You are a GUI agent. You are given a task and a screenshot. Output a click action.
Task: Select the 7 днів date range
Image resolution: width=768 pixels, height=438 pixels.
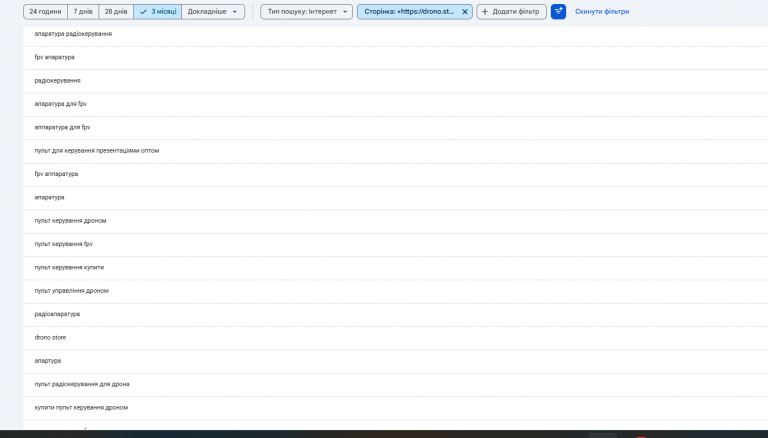click(x=83, y=11)
